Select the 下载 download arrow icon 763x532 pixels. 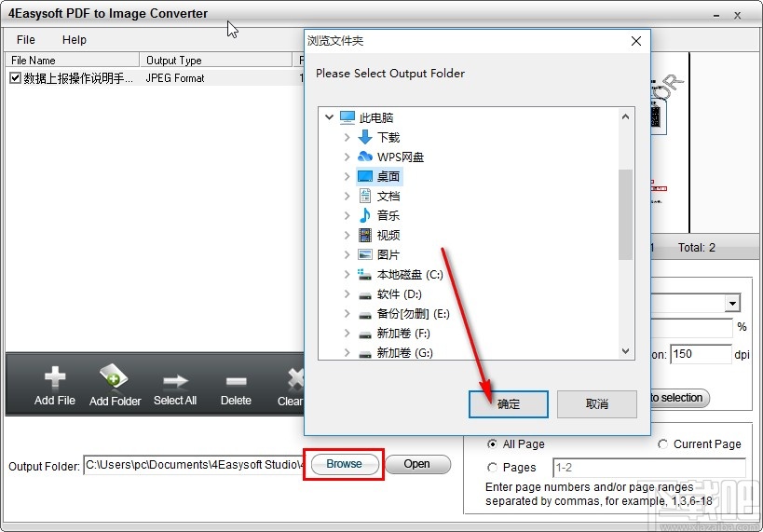(x=365, y=137)
